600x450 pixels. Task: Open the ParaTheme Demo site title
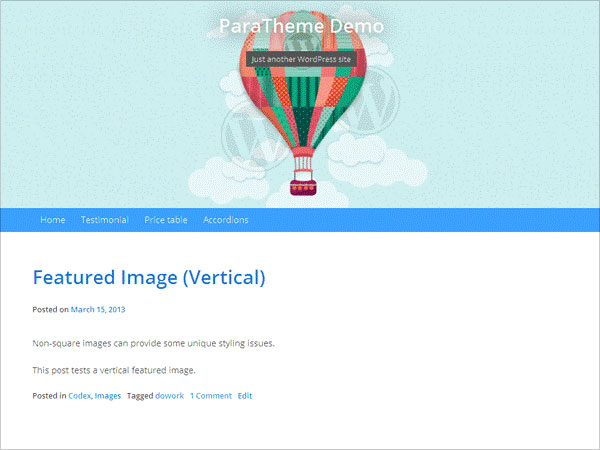[301, 26]
